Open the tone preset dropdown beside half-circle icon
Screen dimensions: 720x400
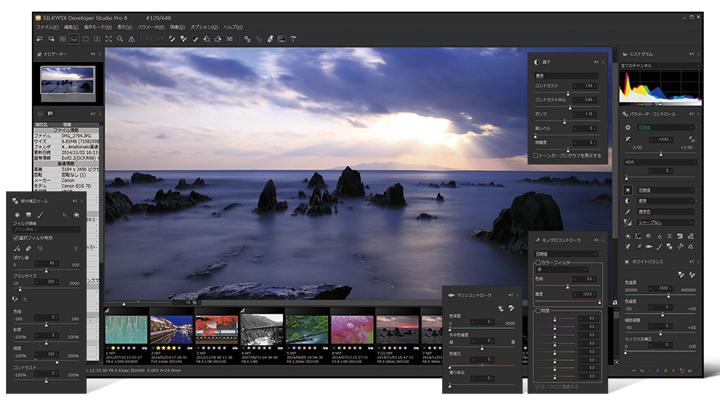coord(665,201)
